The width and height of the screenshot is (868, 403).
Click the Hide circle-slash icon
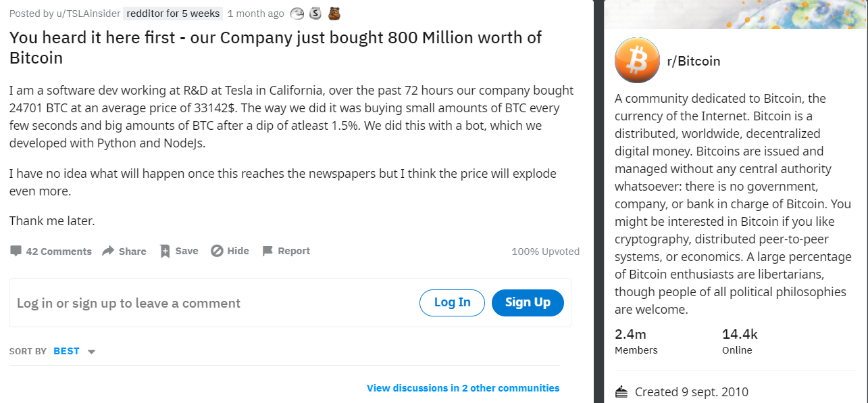pyautogui.click(x=217, y=251)
